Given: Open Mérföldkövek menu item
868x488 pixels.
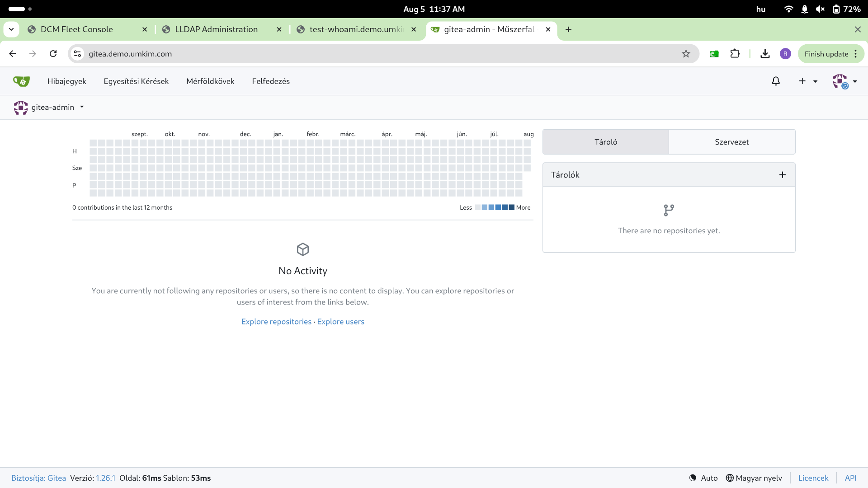Looking at the screenshot, I should [x=210, y=81].
